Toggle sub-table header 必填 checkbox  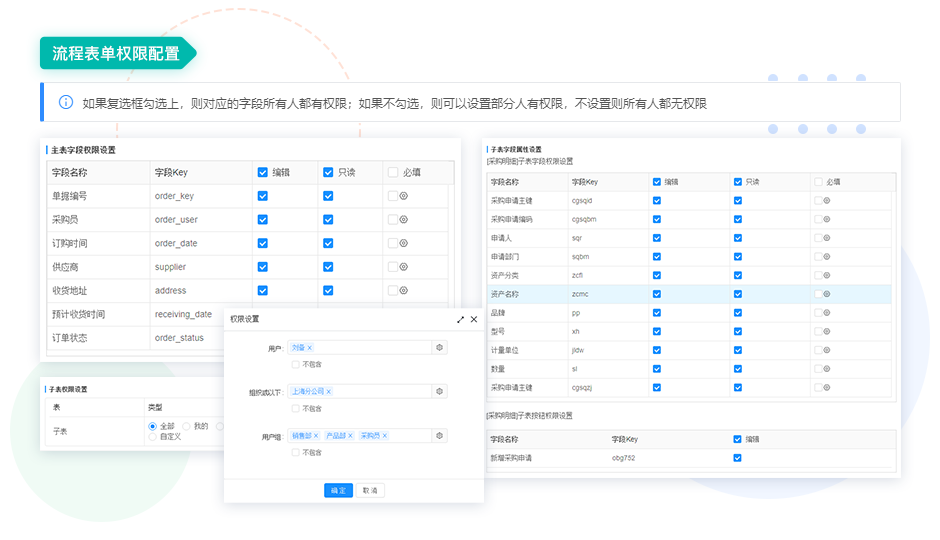[x=818, y=182]
